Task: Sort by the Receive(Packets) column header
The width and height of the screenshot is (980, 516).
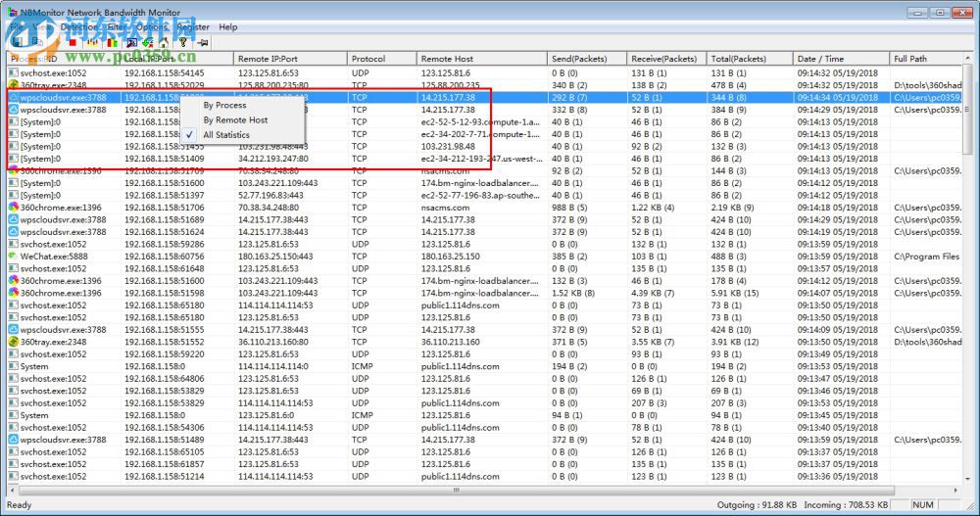Action: click(666, 59)
